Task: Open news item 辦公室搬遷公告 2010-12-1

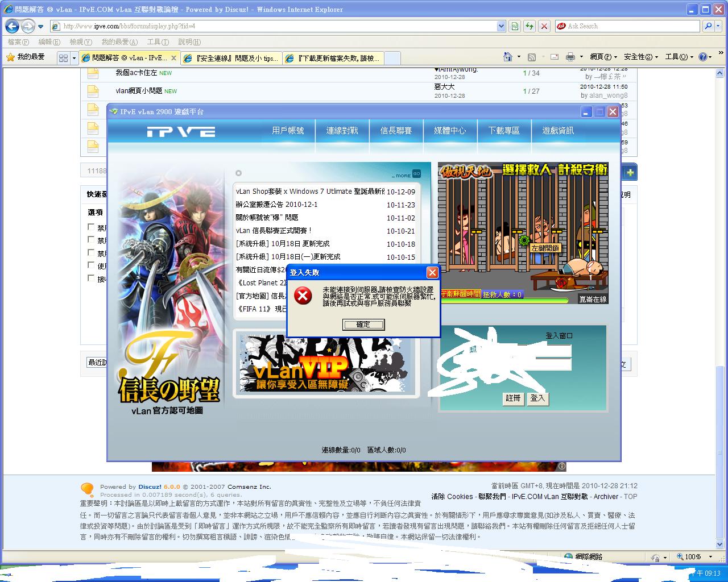Action: (x=277, y=205)
